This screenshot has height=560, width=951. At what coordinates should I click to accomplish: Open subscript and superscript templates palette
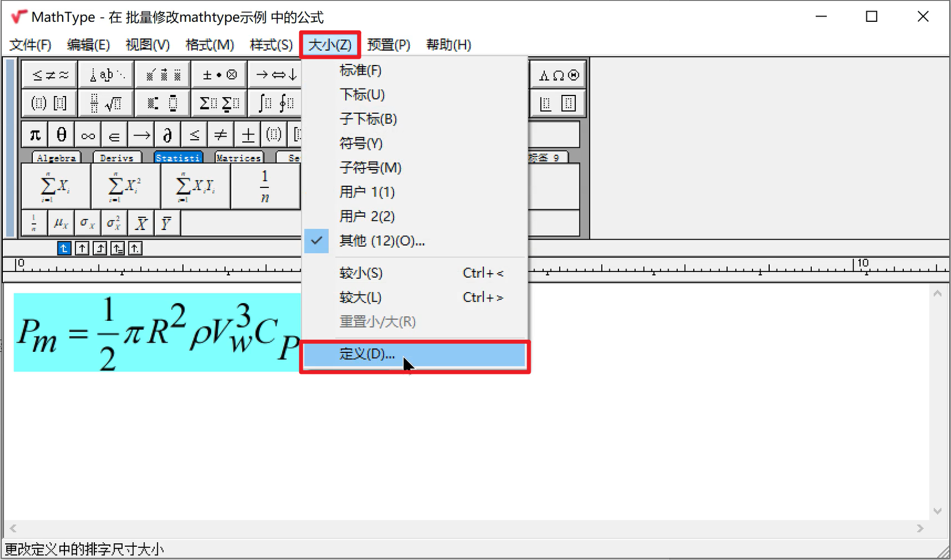(163, 103)
